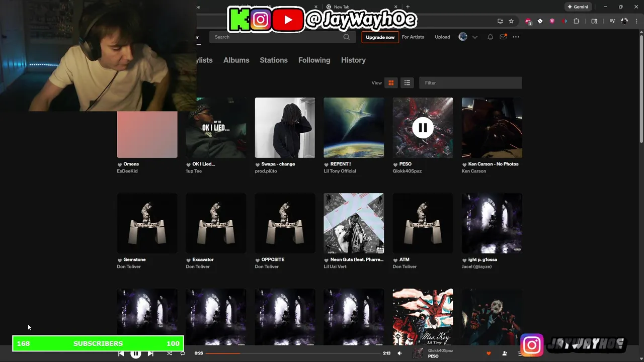Toggle repeat in the bottom player
Image resolution: width=644 pixels, height=362 pixels.
tap(183, 353)
